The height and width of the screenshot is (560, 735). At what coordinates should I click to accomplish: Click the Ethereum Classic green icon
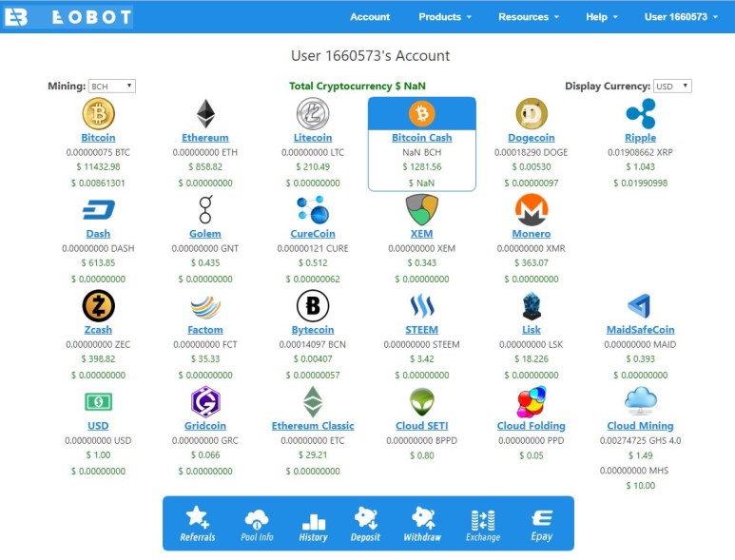pos(313,401)
